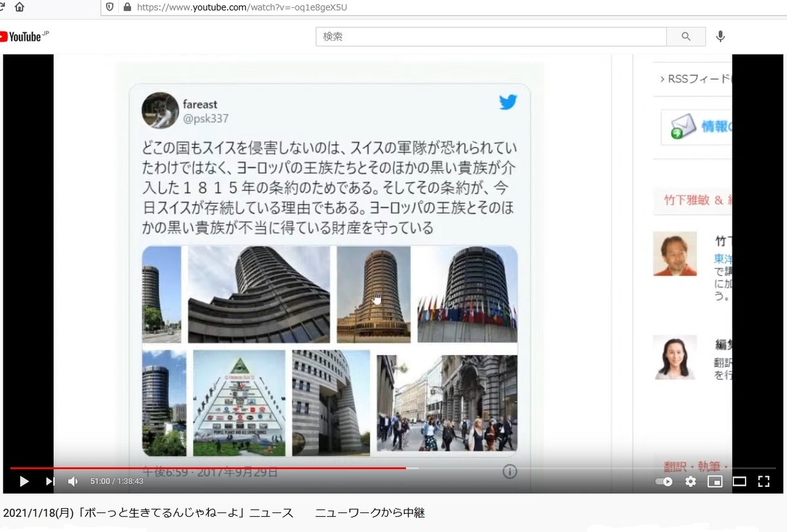Click the YouTube search input field
787x532 pixels.
pyautogui.click(x=491, y=37)
